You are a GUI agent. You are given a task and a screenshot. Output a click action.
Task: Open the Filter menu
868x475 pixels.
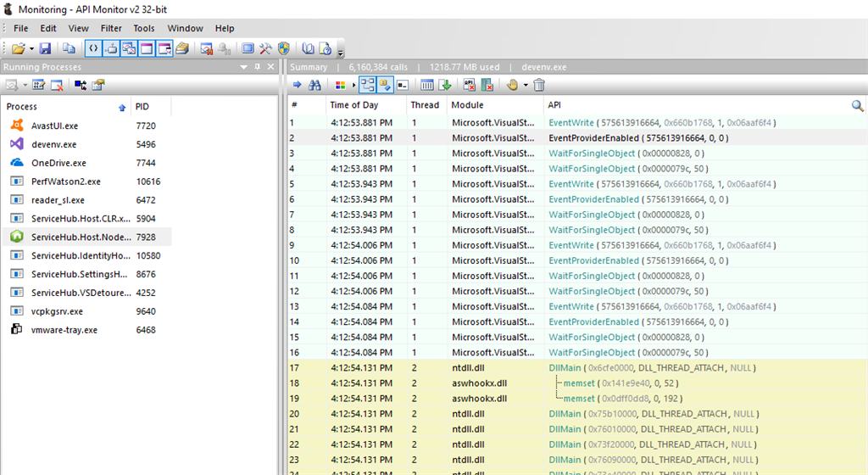[x=111, y=28]
